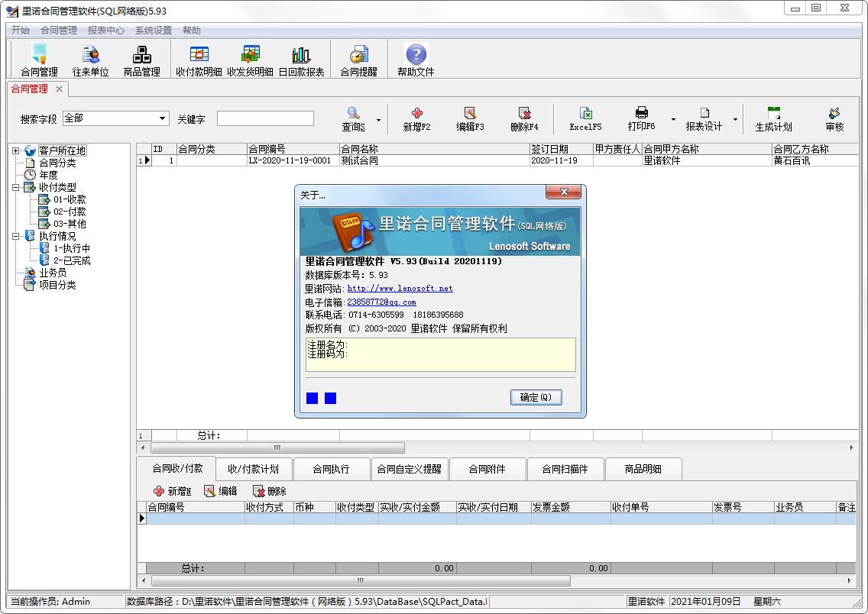Click the 查询 search icon

tap(353, 119)
